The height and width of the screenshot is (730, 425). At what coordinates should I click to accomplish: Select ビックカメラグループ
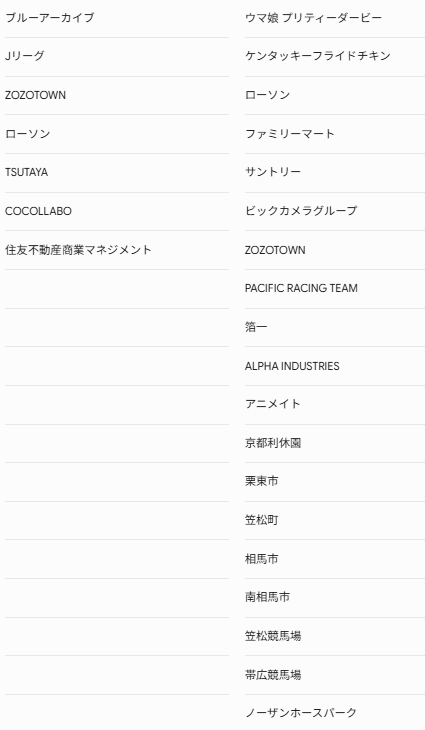click(301, 211)
